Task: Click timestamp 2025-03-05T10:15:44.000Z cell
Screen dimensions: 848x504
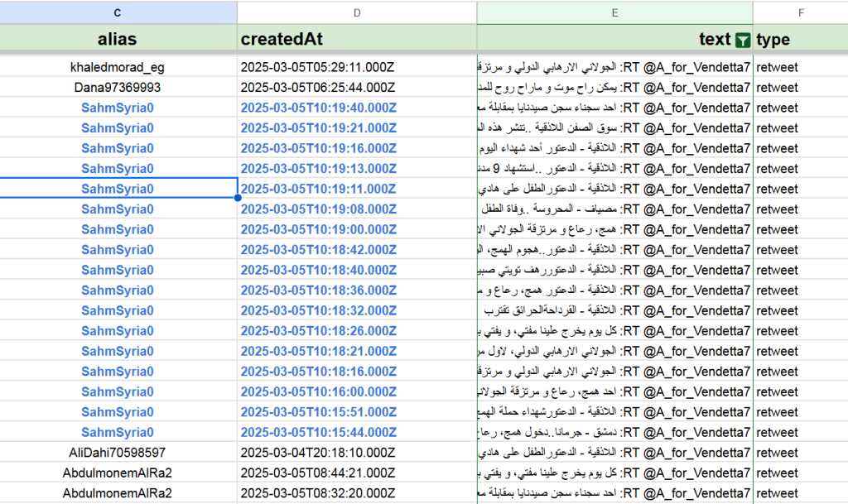Action: point(318,432)
